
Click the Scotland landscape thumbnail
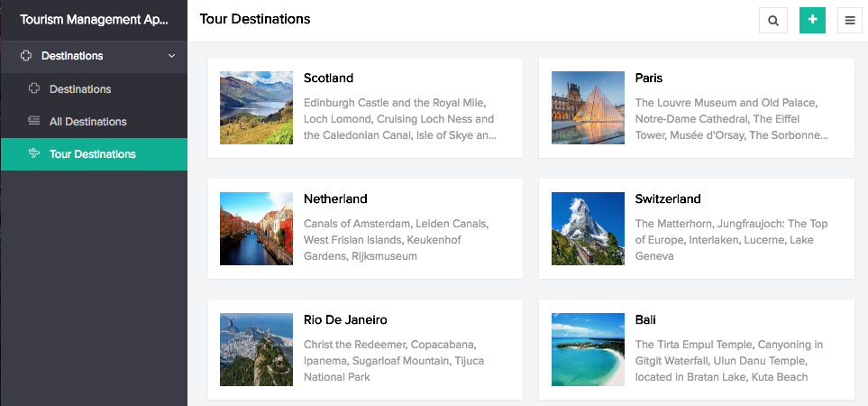pyautogui.click(x=256, y=107)
